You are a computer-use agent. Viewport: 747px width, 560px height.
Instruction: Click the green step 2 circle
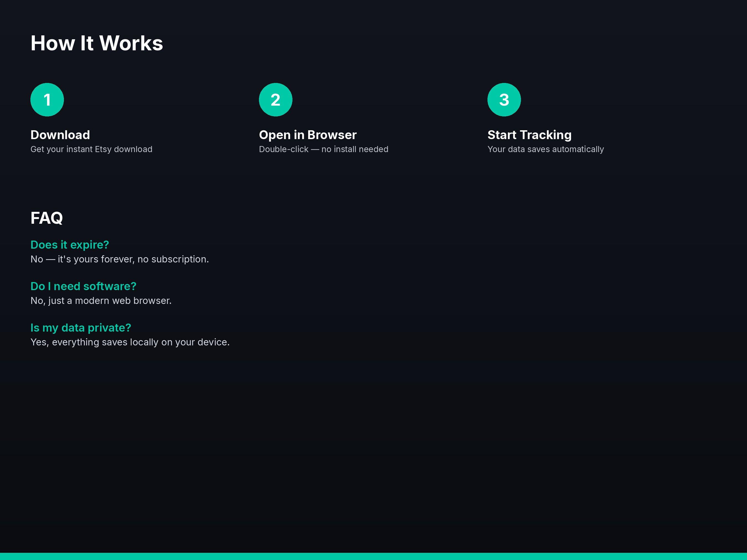coord(276,100)
